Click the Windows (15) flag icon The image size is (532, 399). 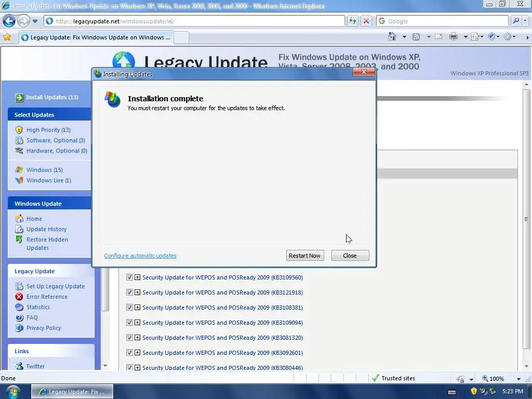point(19,170)
